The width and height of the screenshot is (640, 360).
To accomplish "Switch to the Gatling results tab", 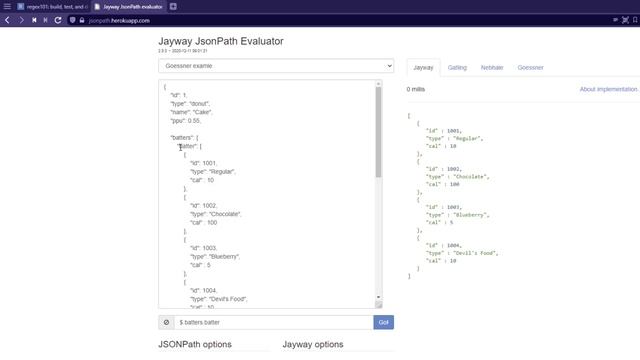I will (x=457, y=67).
